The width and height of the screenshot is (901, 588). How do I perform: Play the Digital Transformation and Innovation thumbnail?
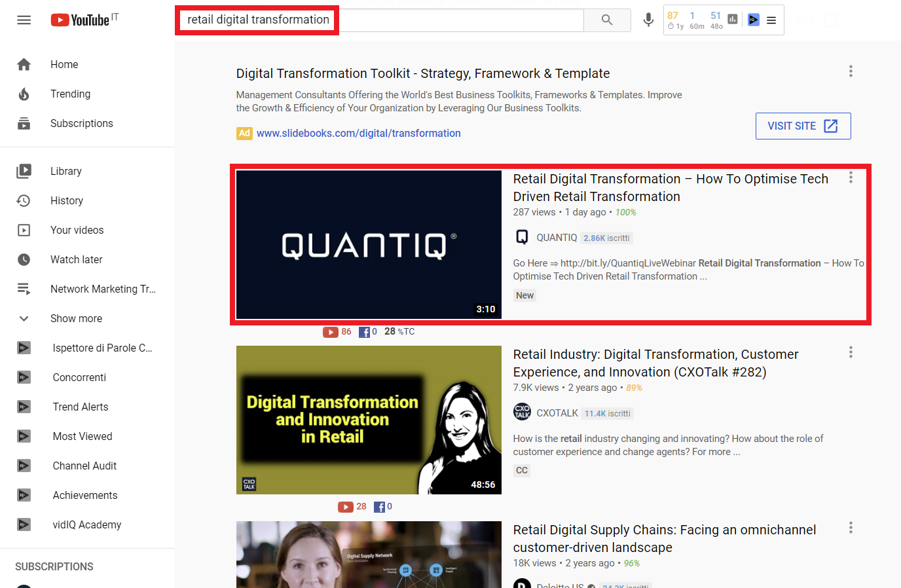pyautogui.click(x=369, y=420)
